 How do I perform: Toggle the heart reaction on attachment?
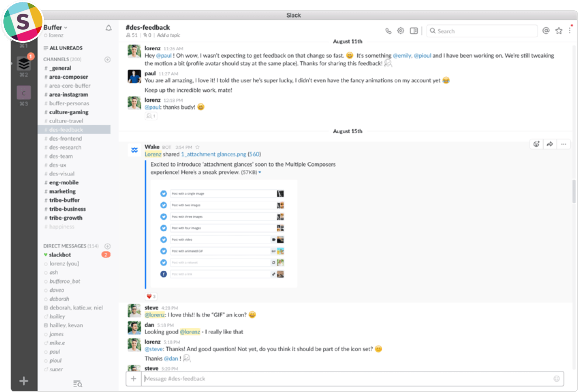tap(151, 296)
